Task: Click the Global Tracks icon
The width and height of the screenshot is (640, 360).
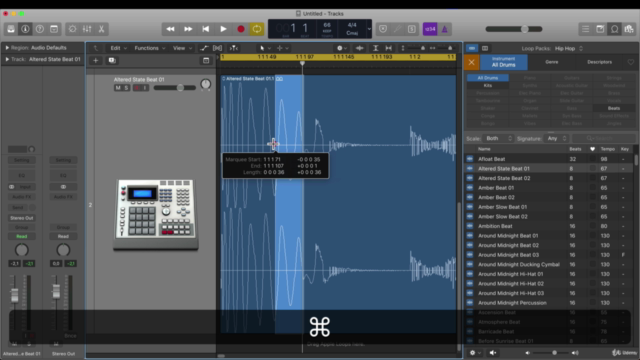Action: [x=206, y=60]
